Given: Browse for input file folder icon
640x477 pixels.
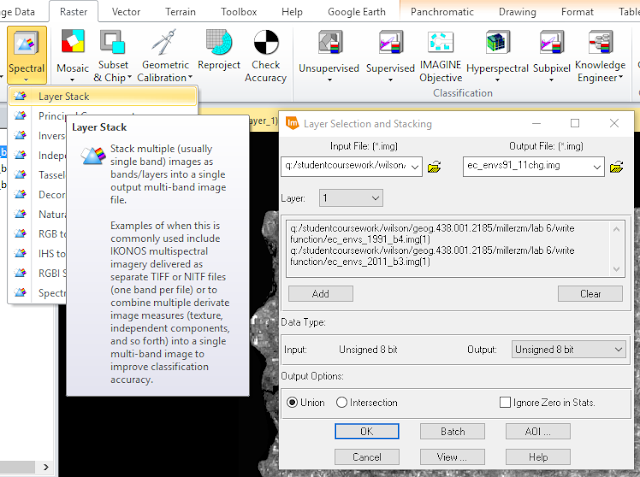Looking at the screenshot, I should (x=434, y=167).
